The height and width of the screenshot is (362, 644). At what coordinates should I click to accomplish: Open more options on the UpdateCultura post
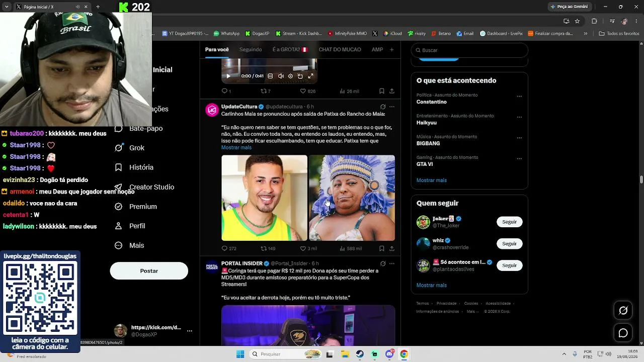(x=392, y=107)
